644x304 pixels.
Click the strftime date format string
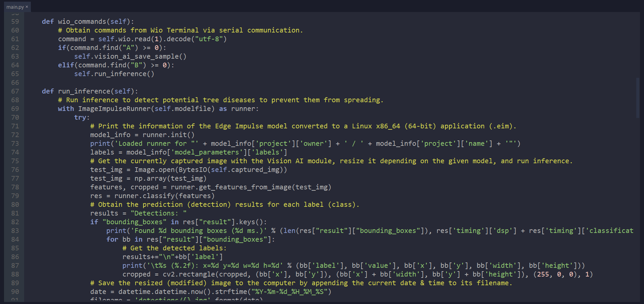pos(289,292)
